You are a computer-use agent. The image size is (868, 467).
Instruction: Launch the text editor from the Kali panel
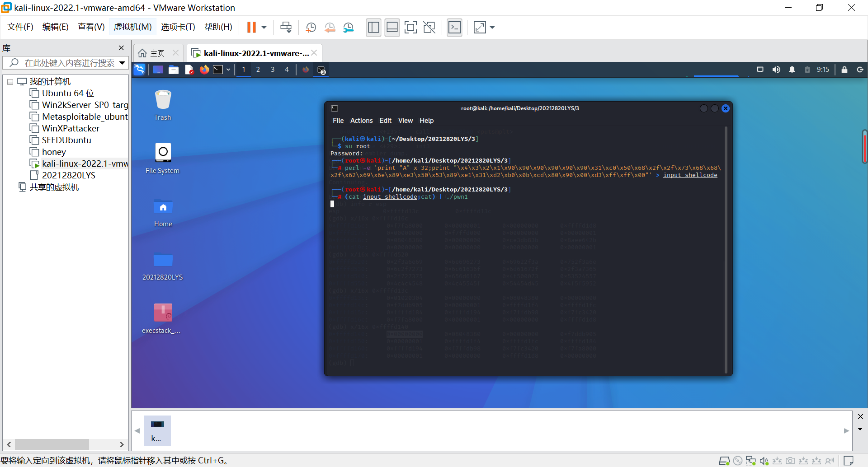coord(189,70)
